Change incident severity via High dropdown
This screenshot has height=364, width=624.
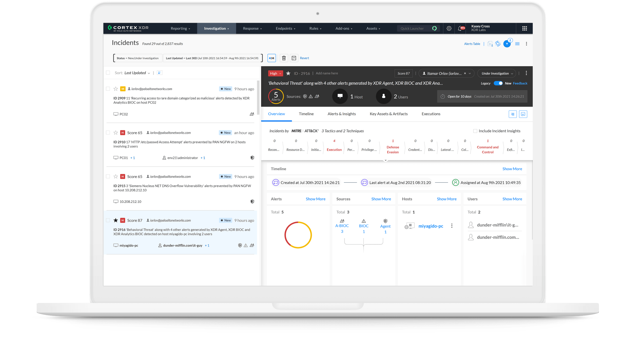tap(275, 73)
